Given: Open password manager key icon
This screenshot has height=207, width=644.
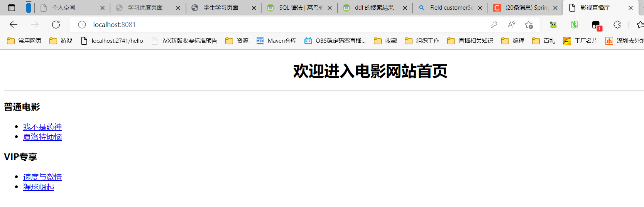Looking at the screenshot, I should coord(494,25).
